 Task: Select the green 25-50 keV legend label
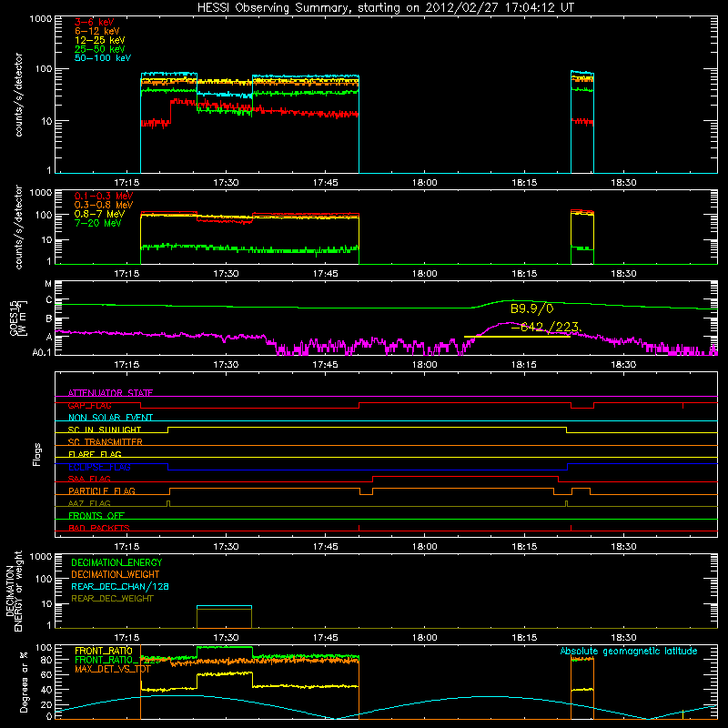100,49
